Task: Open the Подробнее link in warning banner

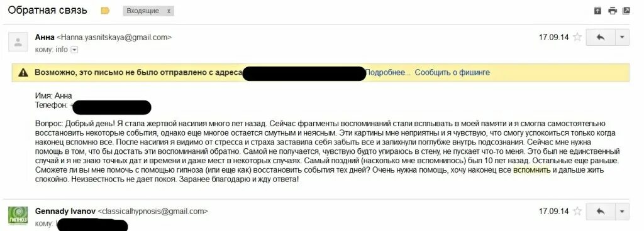Action: pos(387,72)
